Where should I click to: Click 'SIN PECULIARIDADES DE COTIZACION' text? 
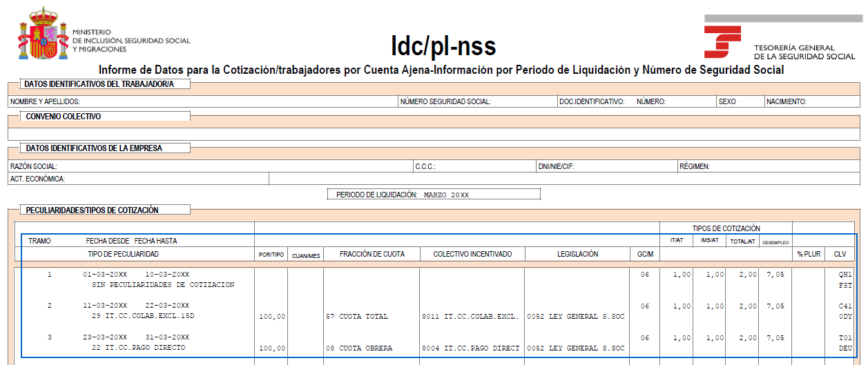163,284
